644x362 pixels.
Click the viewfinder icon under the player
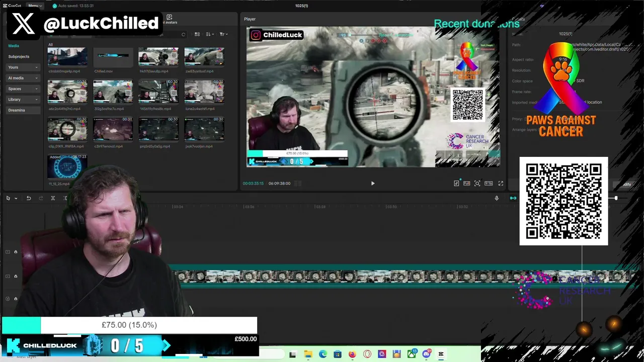point(477,184)
